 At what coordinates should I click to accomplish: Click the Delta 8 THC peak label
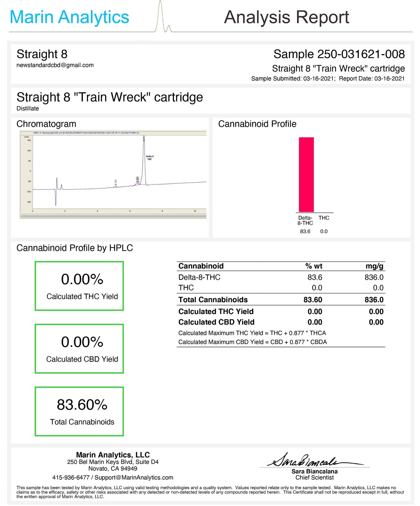coord(150,158)
